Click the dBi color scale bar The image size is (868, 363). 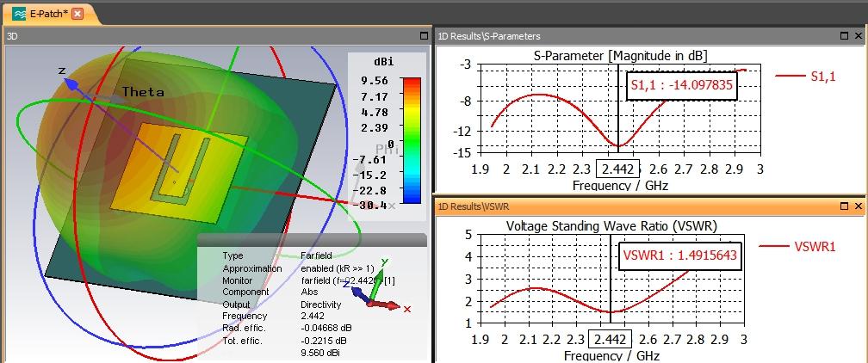pos(412,140)
